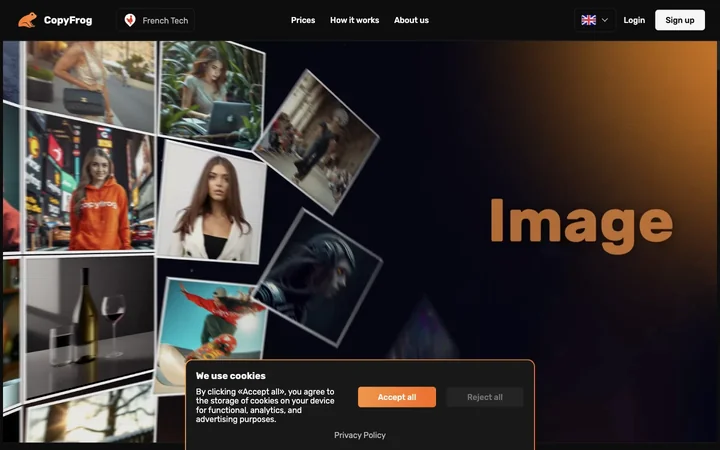The width and height of the screenshot is (720, 450).
Task: Click the tilted street dancer image
Action: 317,142
